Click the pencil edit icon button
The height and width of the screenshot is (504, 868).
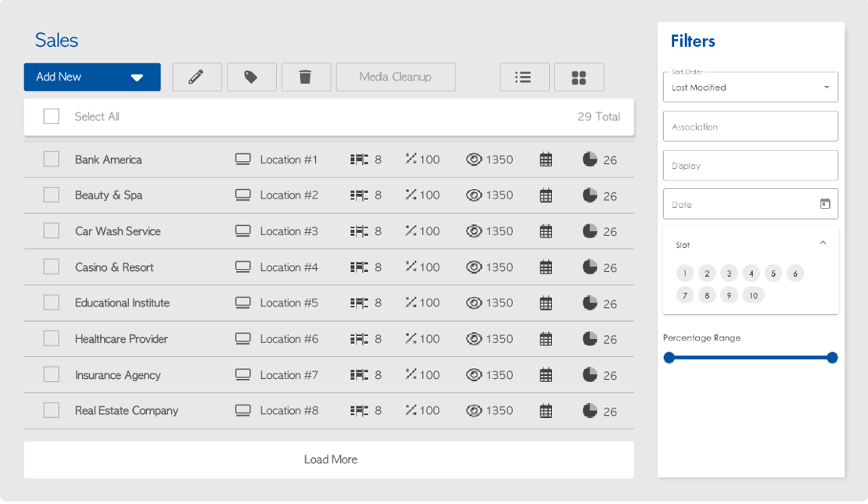pos(197,77)
